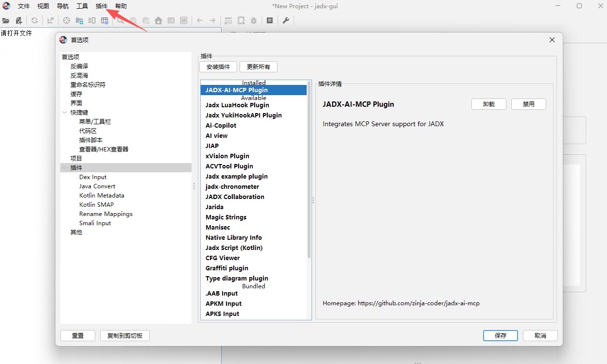Select 反编译 in the preferences tree
The width and height of the screenshot is (607, 364).
point(79,66)
